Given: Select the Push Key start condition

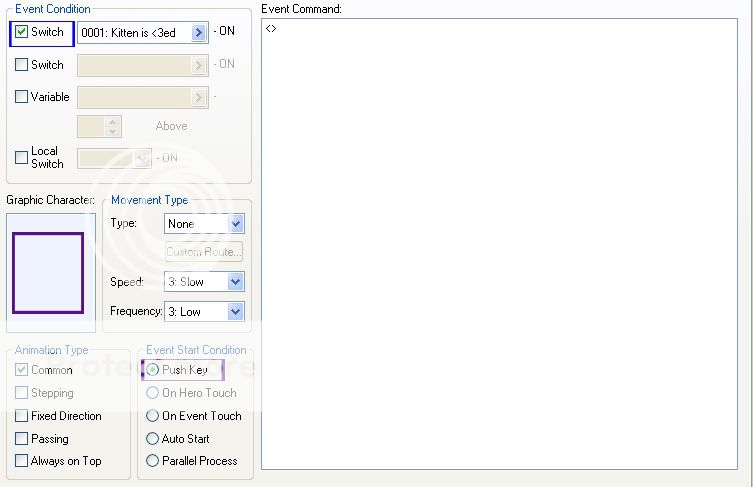Looking at the screenshot, I should point(153,370).
